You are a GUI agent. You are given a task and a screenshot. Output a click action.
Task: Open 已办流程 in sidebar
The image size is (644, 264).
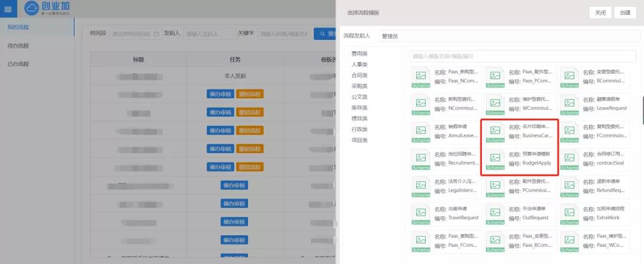tap(18, 64)
